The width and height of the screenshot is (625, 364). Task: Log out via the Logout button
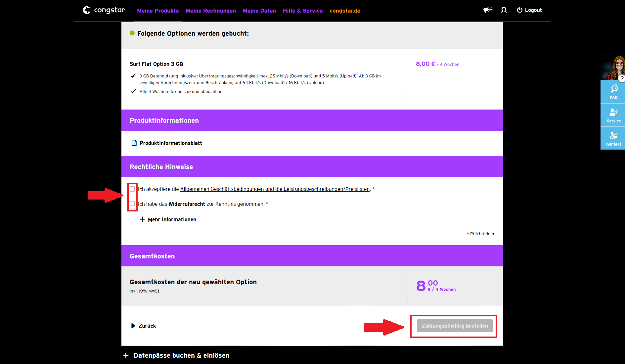tap(529, 10)
